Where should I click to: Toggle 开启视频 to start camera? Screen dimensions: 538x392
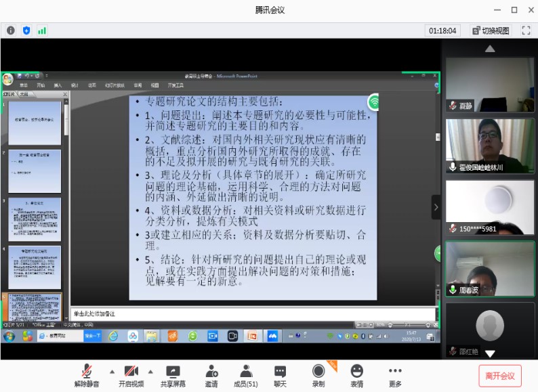(131, 376)
